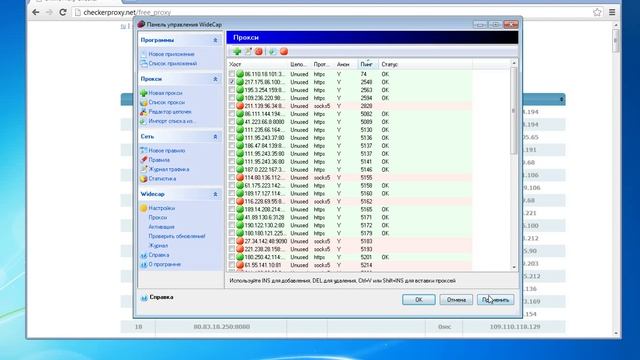The image size is (640, 360).
Task: Click the icon beside Импорт списка из...
Action: pyautogui.click(x=144, y=121)
